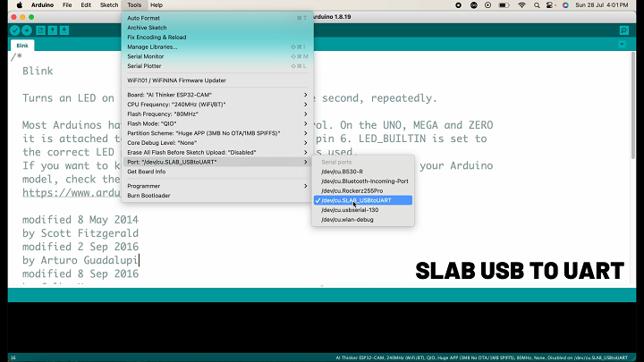Expand Erase All Flash Before Sketch Upload submenu

pyautogui.click(x=216, y=152)
